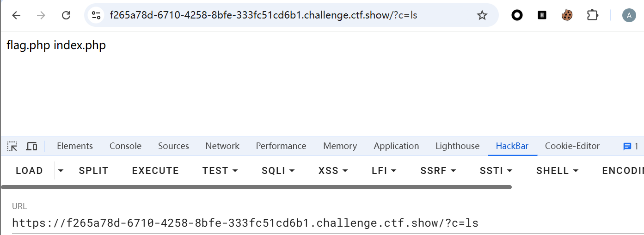This screenshot has width=644, height=235.
Task: Click the HackBar horizontal scrollbar
Action: point(256,187)
